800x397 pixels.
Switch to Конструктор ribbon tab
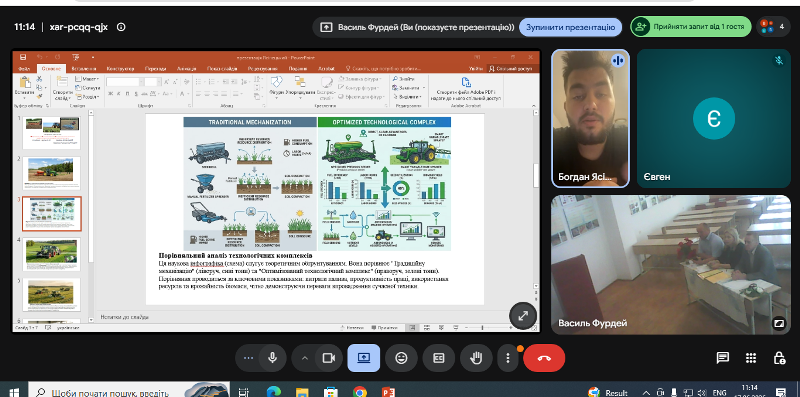coord(120,68)
